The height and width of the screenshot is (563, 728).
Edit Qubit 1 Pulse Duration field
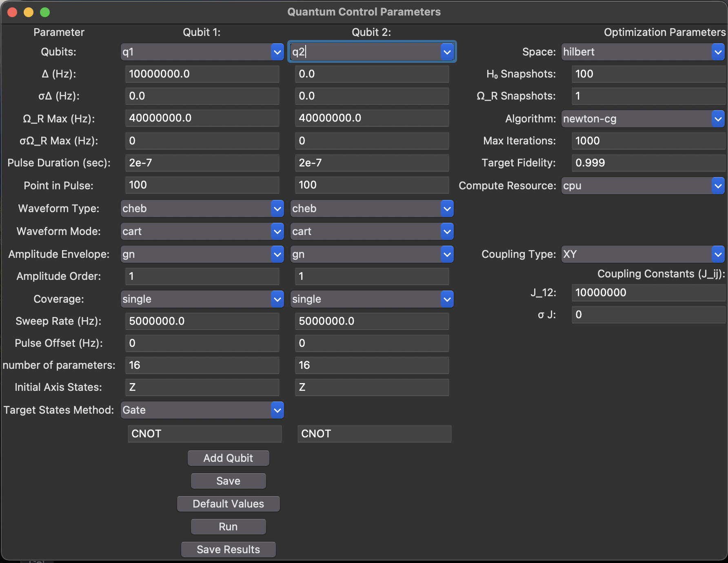202,163
